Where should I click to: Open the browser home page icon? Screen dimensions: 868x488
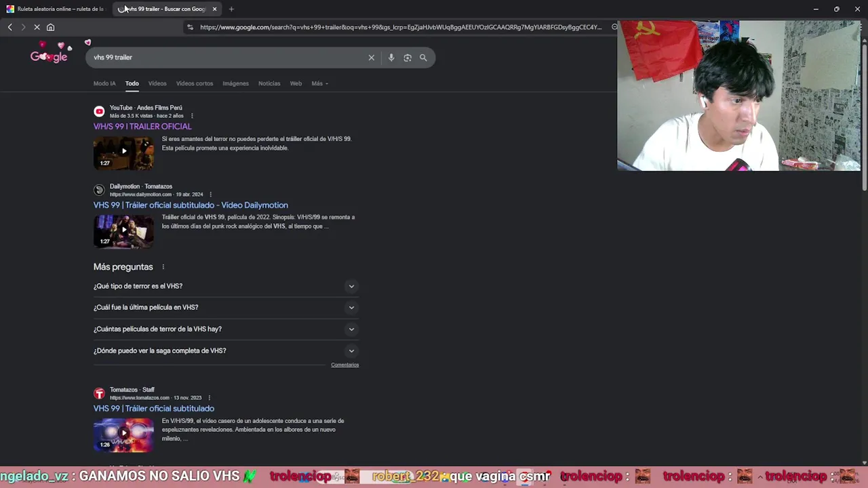click(x=50, y=27)
